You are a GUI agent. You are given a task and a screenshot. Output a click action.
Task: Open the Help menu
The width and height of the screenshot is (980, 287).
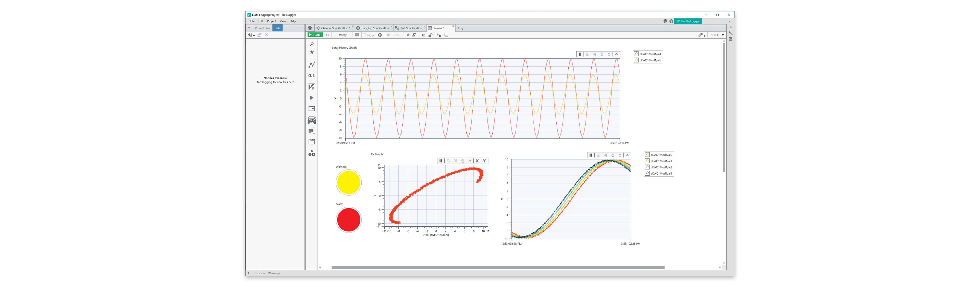pos(292,21)
